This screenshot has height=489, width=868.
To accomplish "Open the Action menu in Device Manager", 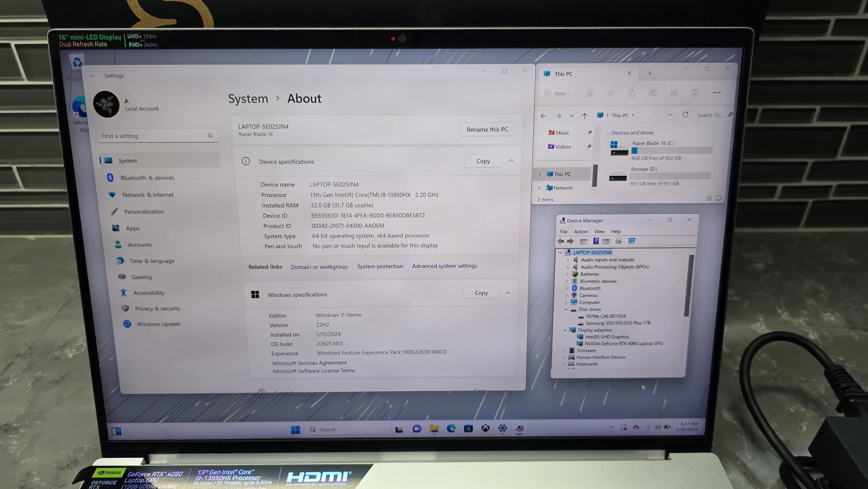I will (x=581, y=231).
